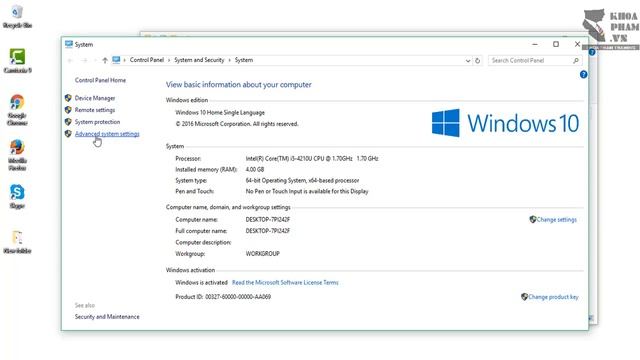Screen dimensions: 640x360
Task: Click the search magnifier icon
Action: click(x=576, y=60)
